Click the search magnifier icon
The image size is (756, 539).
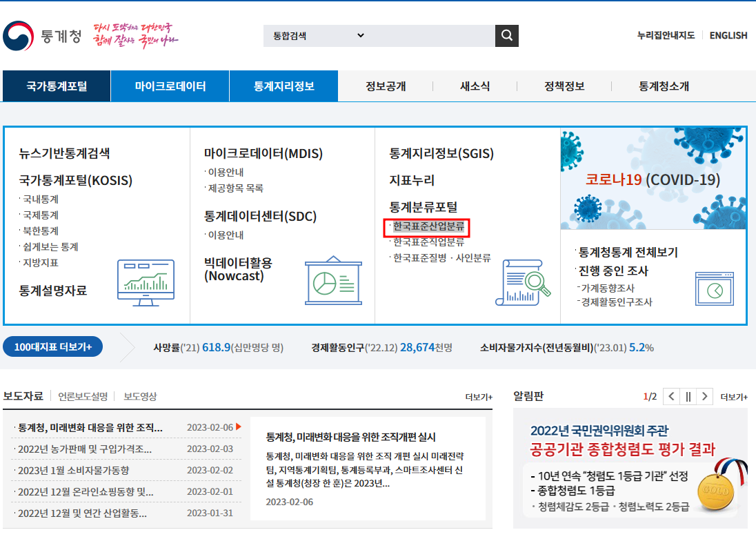(506, 35)
